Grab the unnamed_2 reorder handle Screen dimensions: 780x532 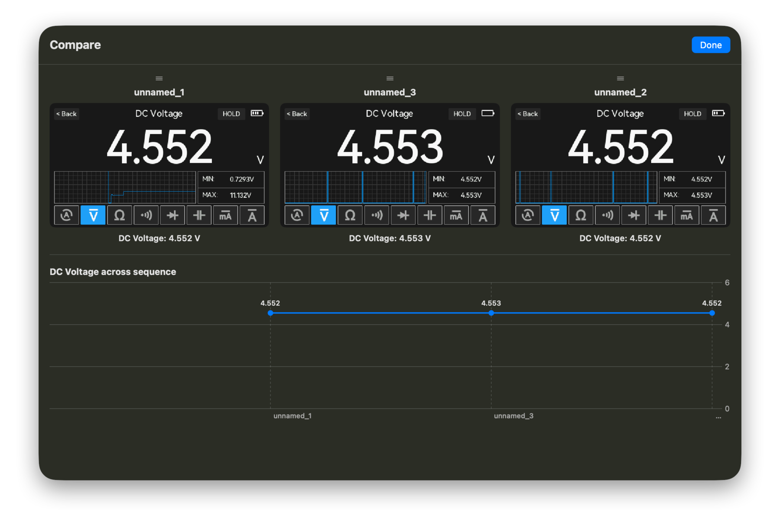(x=621, y=78)
